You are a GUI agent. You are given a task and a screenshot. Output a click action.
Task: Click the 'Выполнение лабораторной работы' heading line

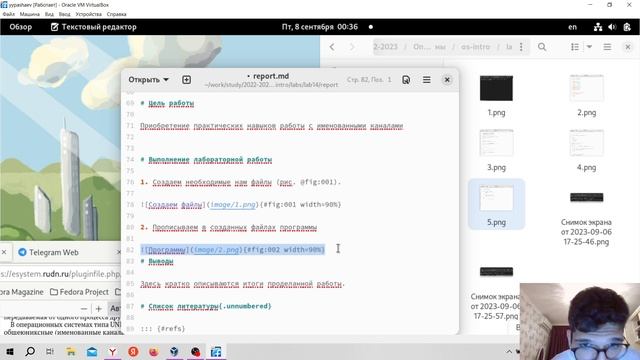click(x=206, y=160)
